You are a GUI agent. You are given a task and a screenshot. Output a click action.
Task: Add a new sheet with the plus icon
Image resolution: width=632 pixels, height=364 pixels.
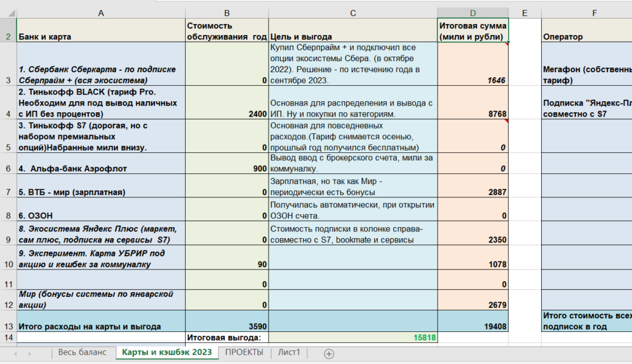click(x=329, y=354)
